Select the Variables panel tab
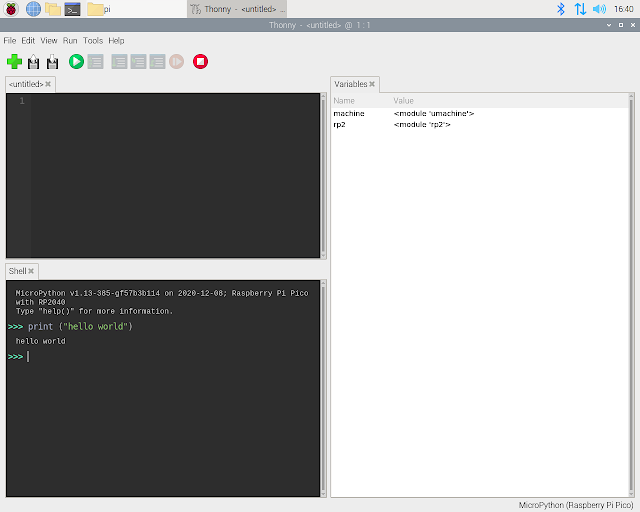 tap(351, 84)
